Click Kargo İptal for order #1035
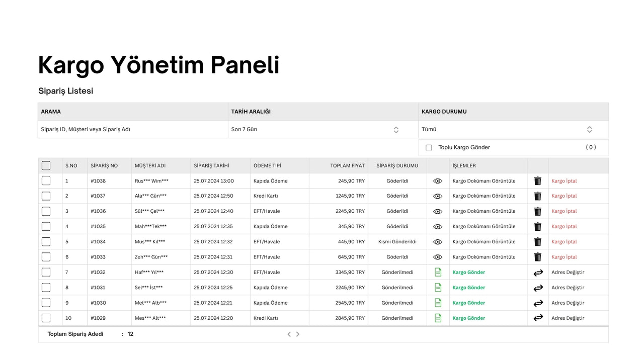 (564, 226)
